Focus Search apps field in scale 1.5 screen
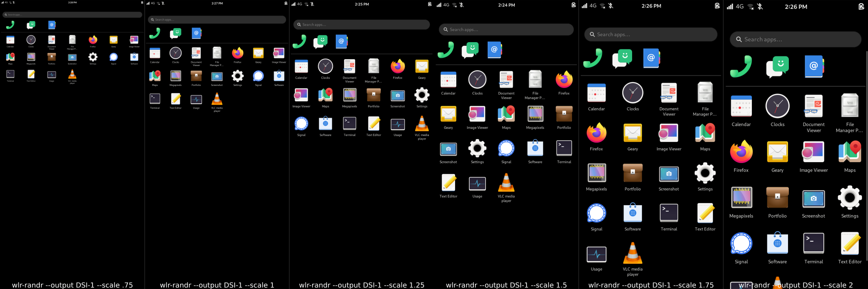Viewport: 868px width, 289px height. click(x=506, y=30)
